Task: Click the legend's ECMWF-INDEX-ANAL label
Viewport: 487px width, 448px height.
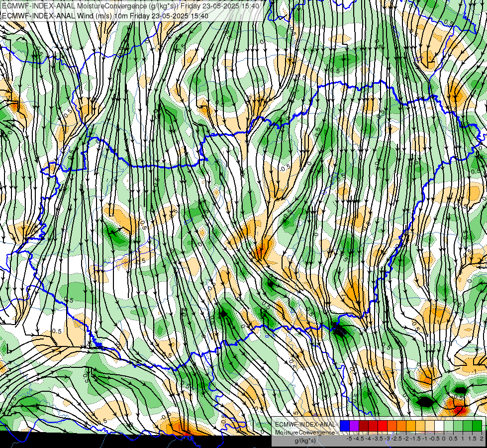Action: 305,425
